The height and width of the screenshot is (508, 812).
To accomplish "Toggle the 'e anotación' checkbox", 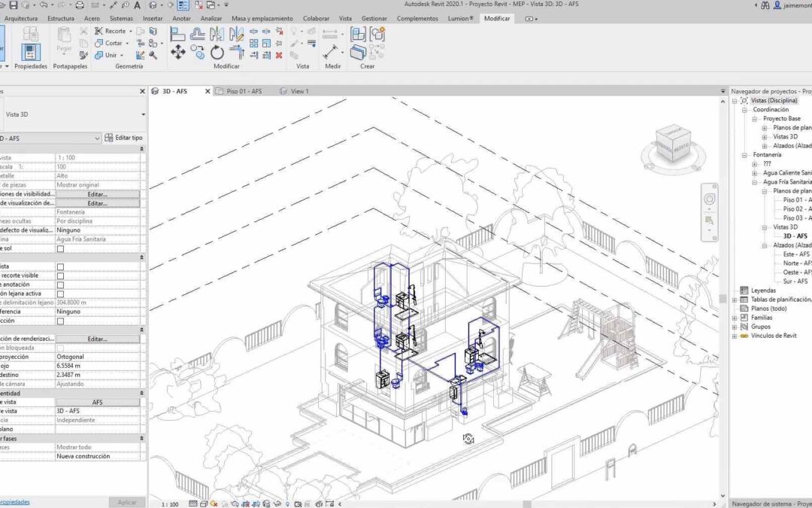I will coord(61,284).
